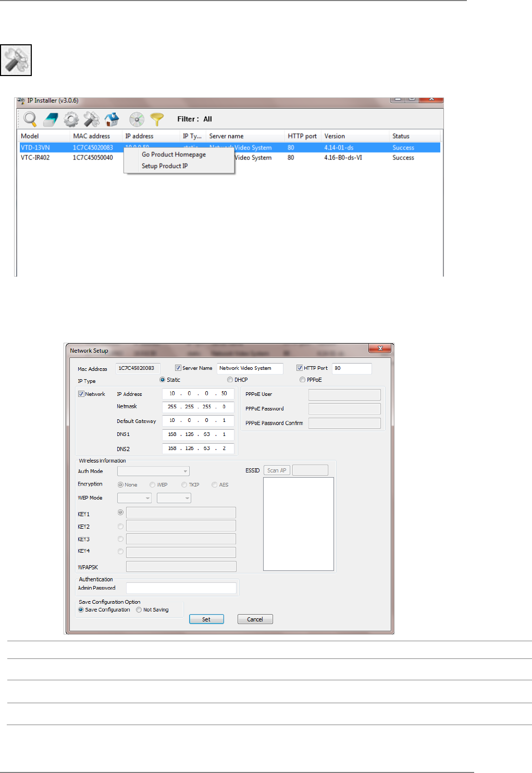Click the house homepage toolbar icon
Image resolution: width=532 pixels, height=773 pixels.
pyautogui.click(x=112, y=119)
